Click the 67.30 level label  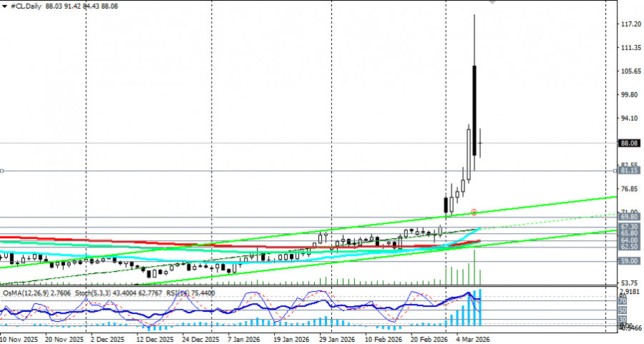[x=629, y=227]
